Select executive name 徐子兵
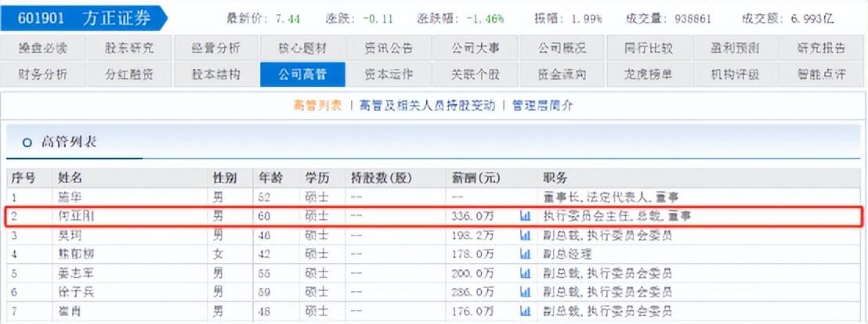 click(x=76, y=292)
